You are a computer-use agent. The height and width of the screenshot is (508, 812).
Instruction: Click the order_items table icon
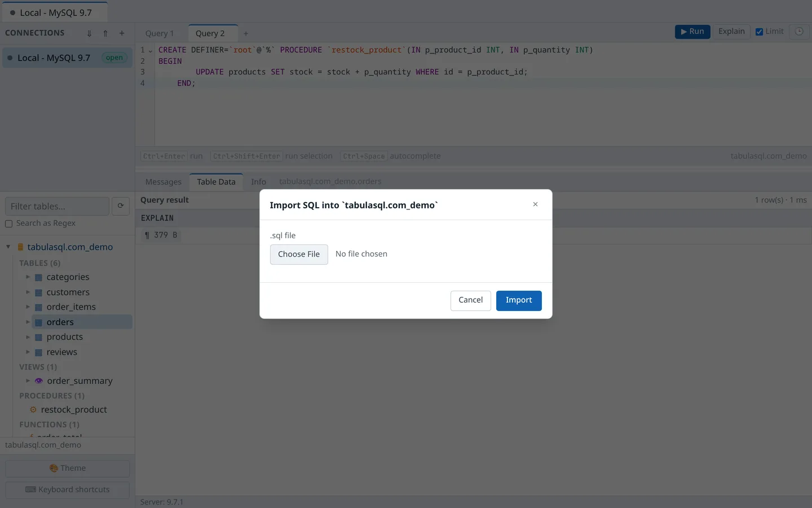38,307
